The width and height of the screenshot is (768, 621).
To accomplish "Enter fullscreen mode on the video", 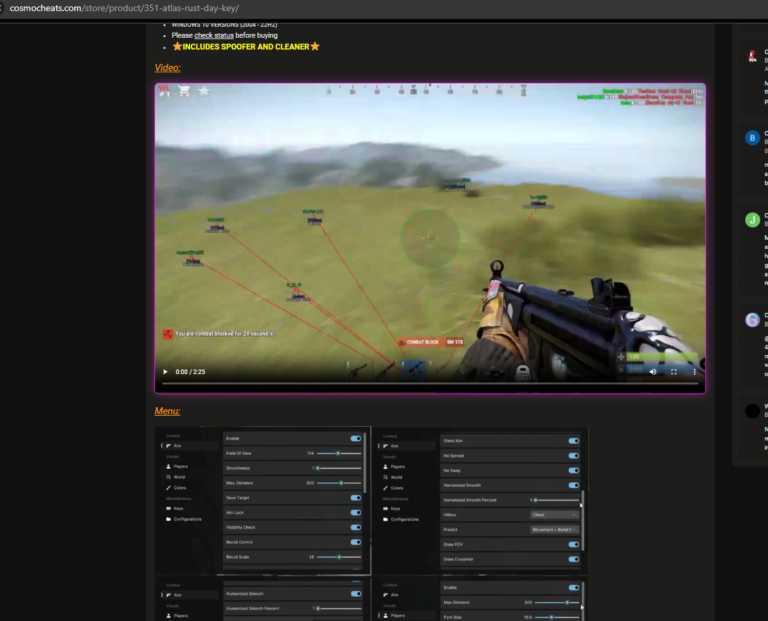I will point(673,371).
